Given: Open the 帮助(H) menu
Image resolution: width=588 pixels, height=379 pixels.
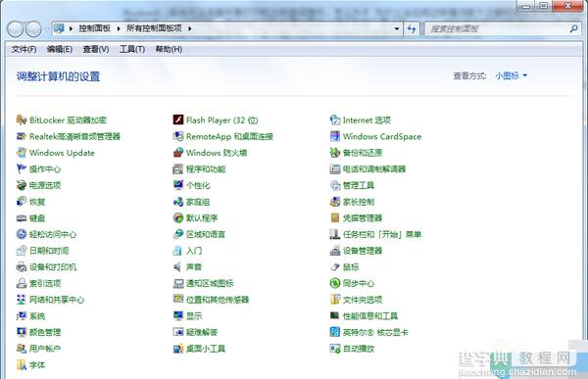Looking at the screenshot, I should point(169,49).
